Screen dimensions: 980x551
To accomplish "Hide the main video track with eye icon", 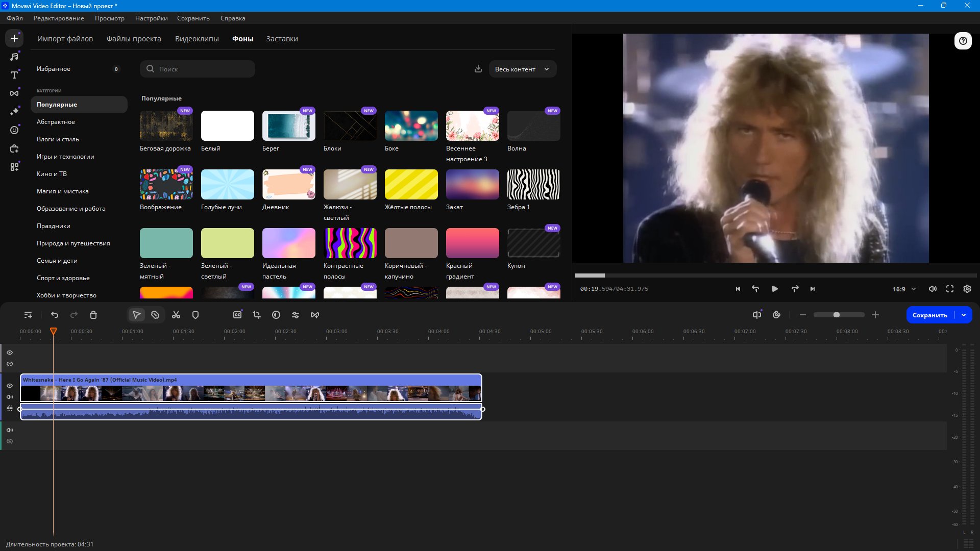I will point(10,386).
